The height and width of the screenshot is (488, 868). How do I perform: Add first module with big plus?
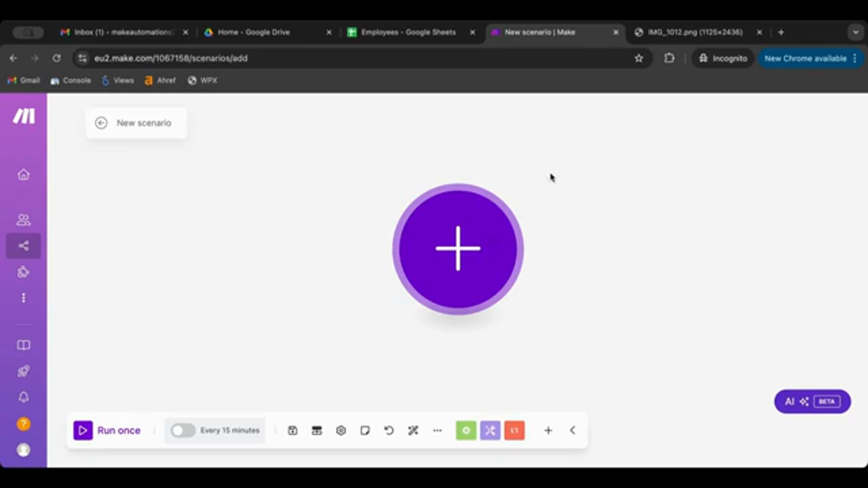[458, 249]
